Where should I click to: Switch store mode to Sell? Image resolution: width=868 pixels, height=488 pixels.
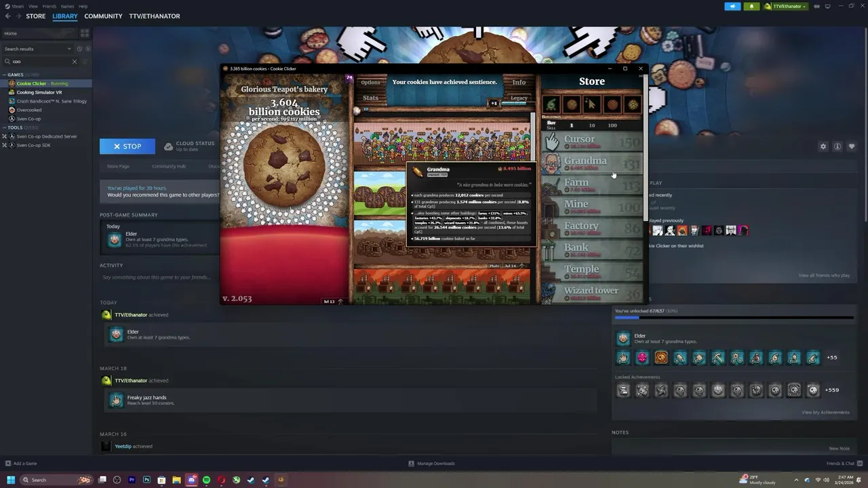(551, 127)
